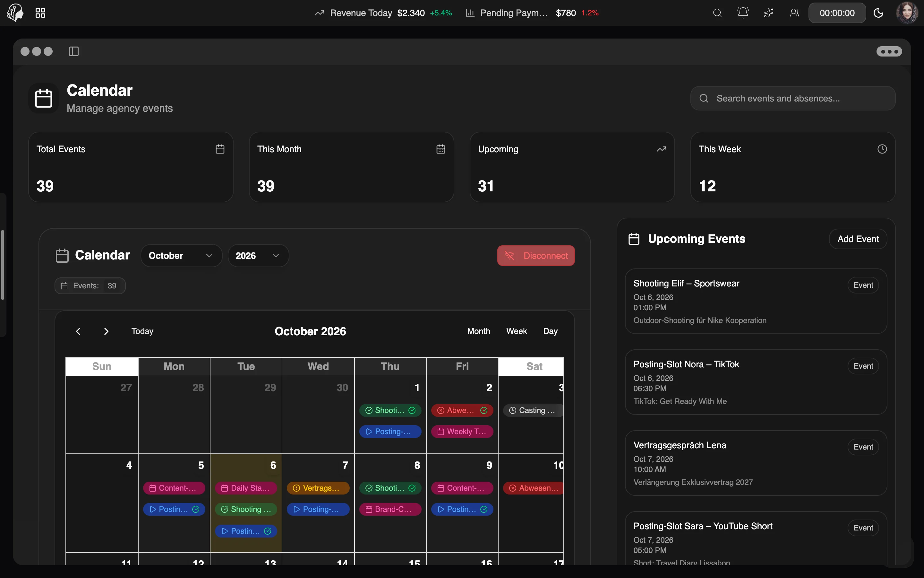
Task: Expand the October month dropdown
Action: pos(181,255)
